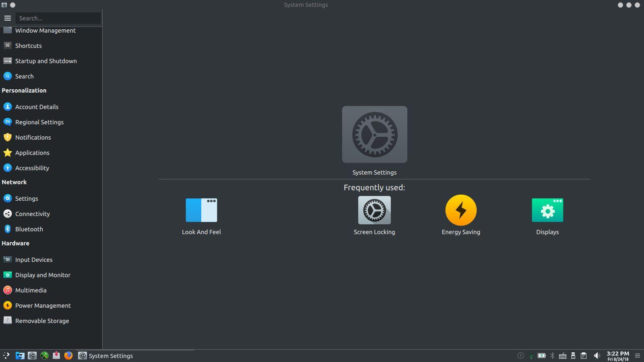Click the Connectivity share icon
The height and width of the screenshot is (362, 644).
8,214
